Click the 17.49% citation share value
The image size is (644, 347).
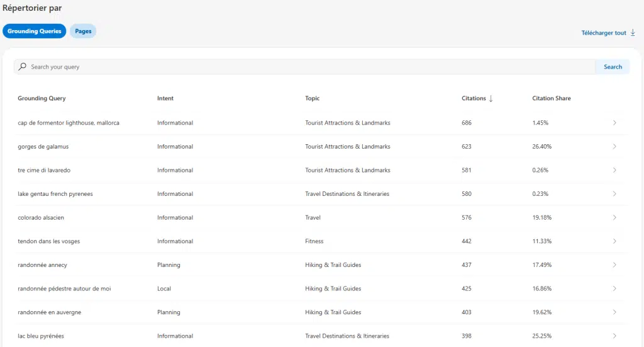pyautogui.click(x=541, y=265)
